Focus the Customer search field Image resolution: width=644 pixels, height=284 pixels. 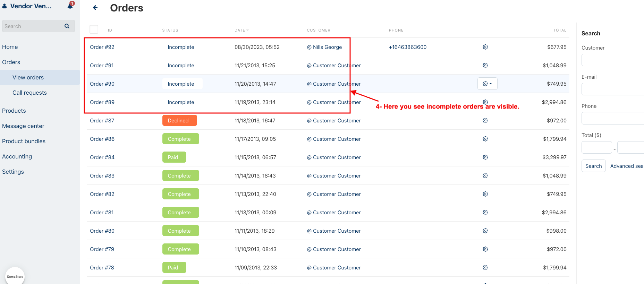613,60
